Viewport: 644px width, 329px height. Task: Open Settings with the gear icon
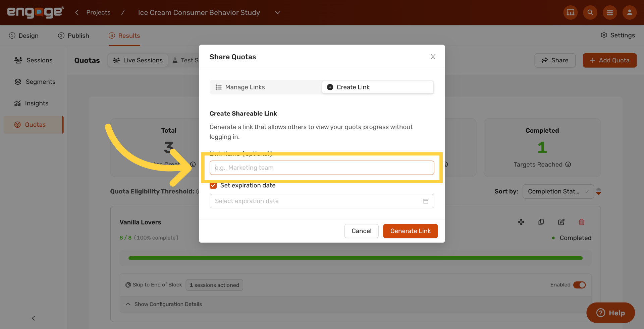coord(618,35)
